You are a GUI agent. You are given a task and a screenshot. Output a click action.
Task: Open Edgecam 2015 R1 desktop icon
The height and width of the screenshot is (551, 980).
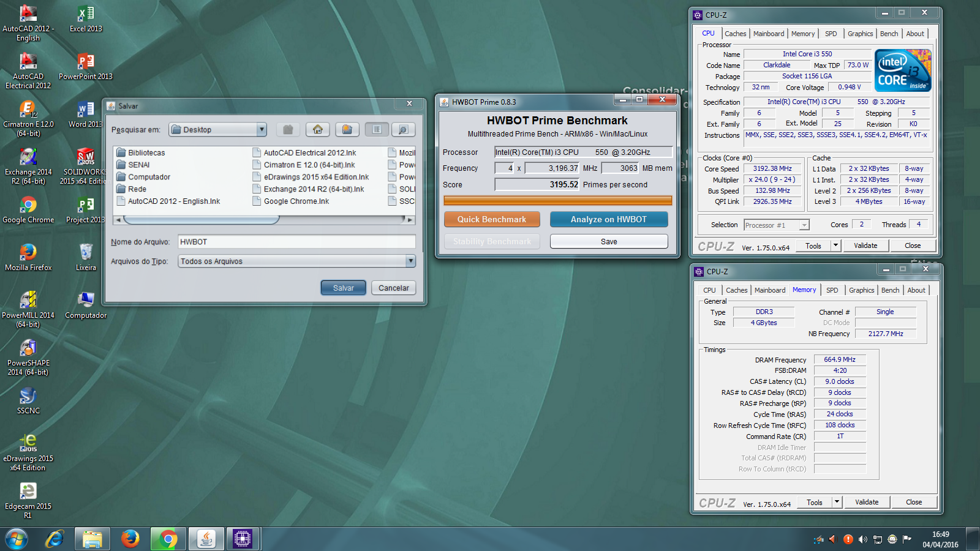coord(28,501)
